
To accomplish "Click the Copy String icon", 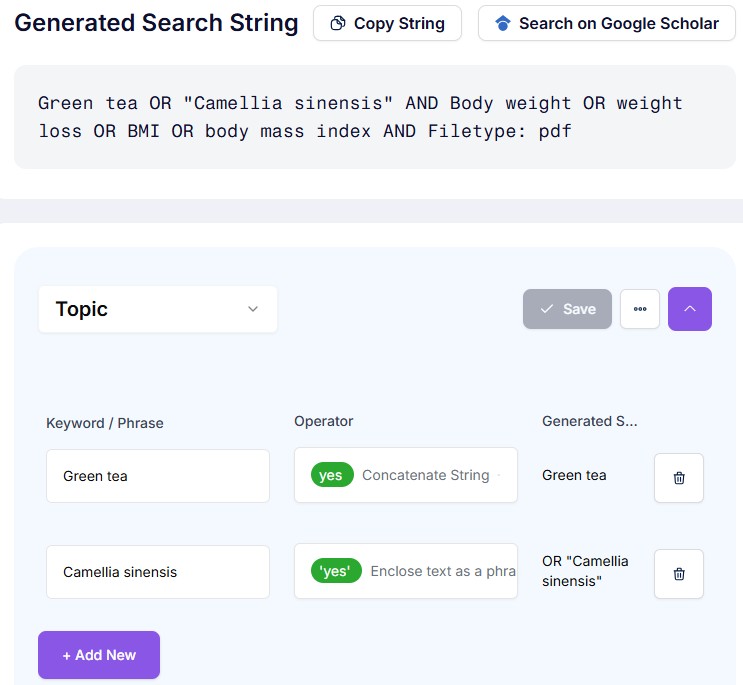I will [338, 23].
